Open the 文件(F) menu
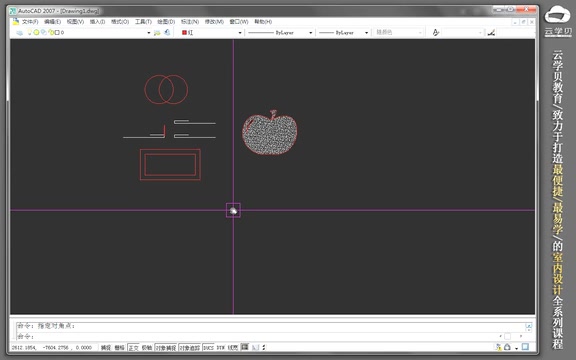 pos(30,22)
